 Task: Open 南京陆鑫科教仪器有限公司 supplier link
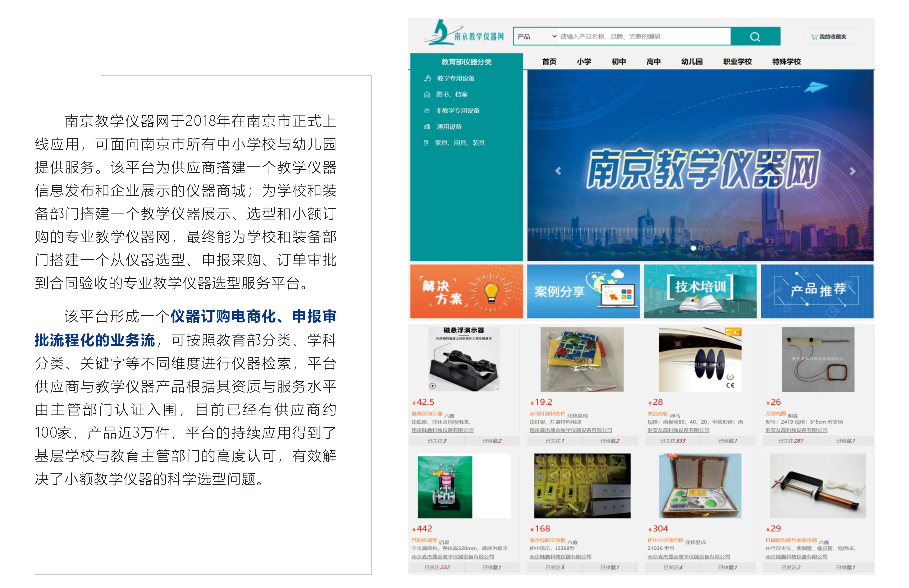pyautogui.click(x=442, y=430)
